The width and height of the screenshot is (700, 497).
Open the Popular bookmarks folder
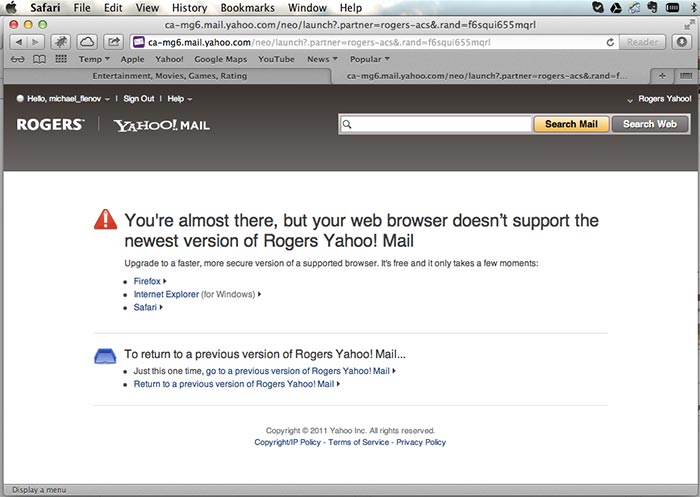tap(370, 59)
